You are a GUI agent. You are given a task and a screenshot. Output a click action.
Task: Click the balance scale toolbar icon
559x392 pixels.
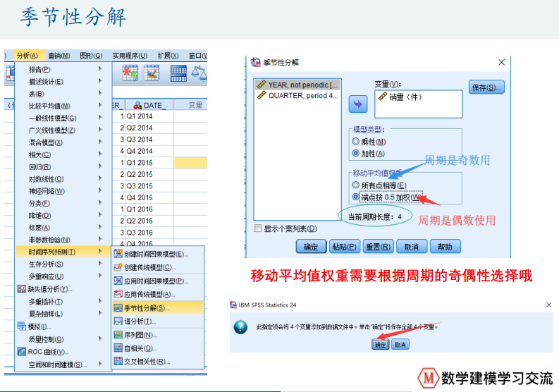point(200,73)
